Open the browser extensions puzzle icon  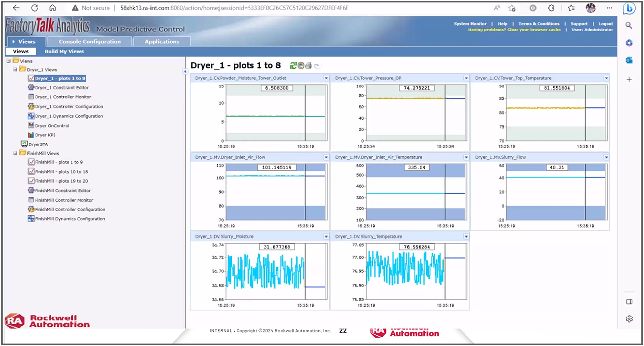pos(551,8)
